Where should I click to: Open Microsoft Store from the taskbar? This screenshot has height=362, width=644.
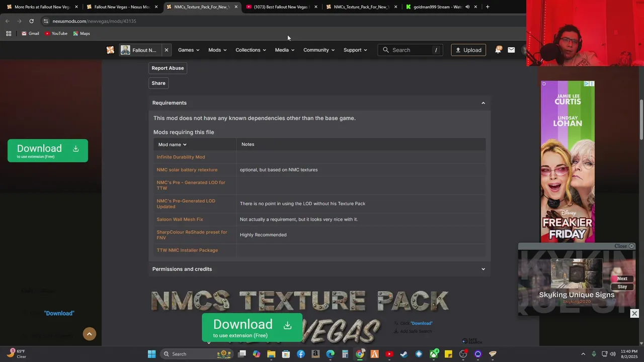[x=286, y=354]
